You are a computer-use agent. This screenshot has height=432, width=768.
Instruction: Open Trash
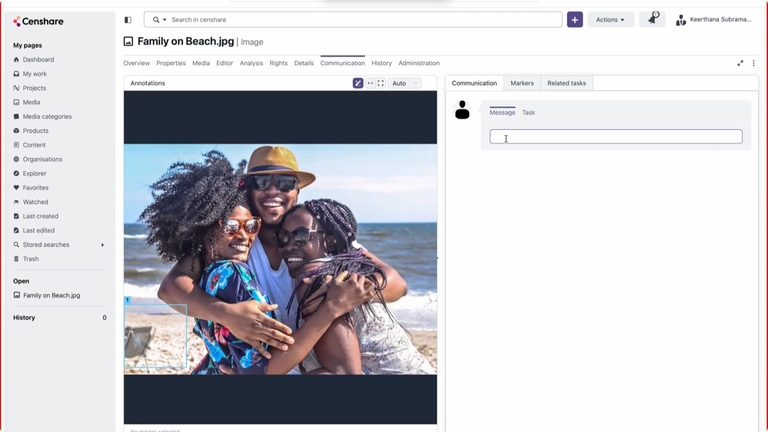[x=30, y=259]
